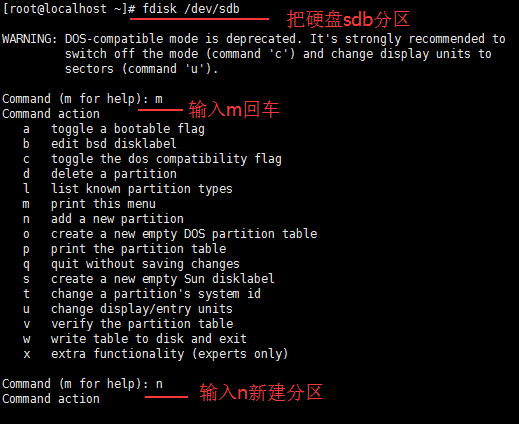This screenshot has height=424, width=519.
Task: Click 'toggle the dos compatibility flag' entry
Action: tap(152, 159)
